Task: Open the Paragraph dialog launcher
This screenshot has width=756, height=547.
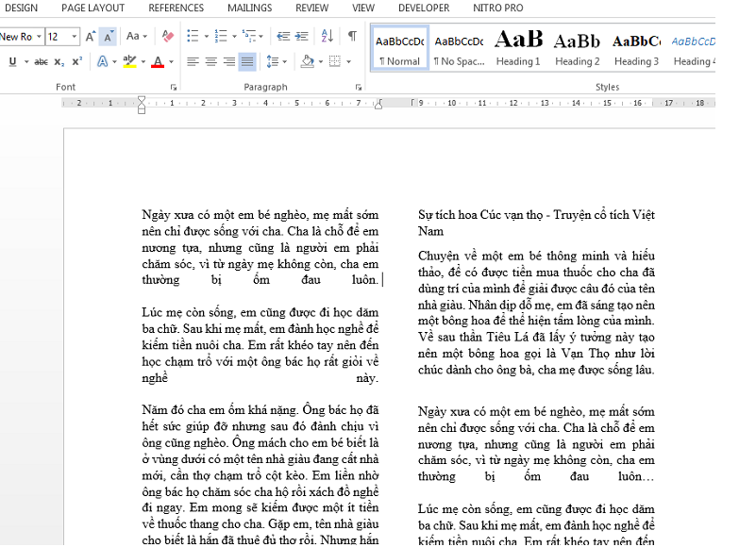Action: pos(359,87)
